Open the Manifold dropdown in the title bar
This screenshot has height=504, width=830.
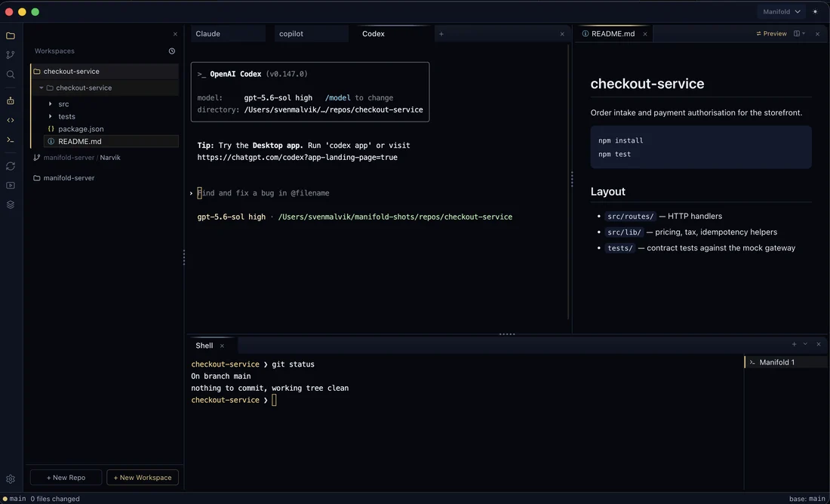[781, 11]
